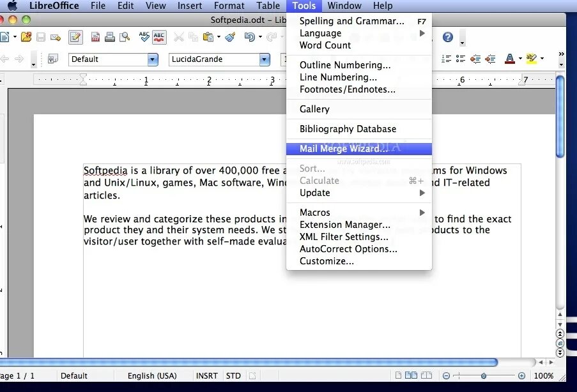The width and height of the screenshot is (577, 392).
Task: Open the Apple menu
Action: (x=13, y=6)
